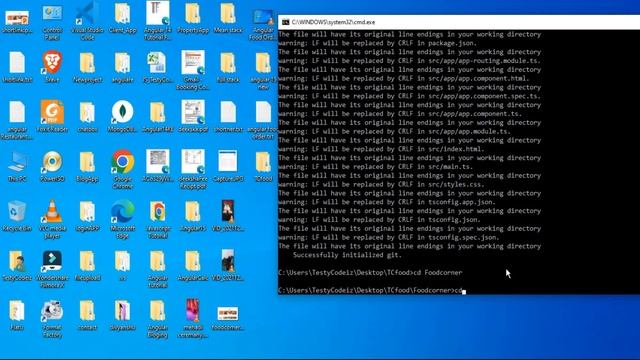Open the fileupload folder
640x360 pixels.
click(x=87, y=265)
